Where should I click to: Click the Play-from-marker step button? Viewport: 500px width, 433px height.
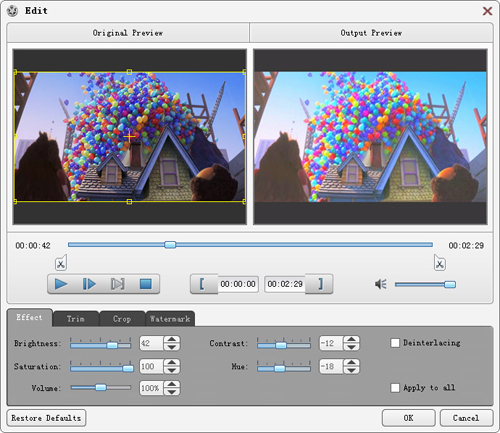pos(89,284)
